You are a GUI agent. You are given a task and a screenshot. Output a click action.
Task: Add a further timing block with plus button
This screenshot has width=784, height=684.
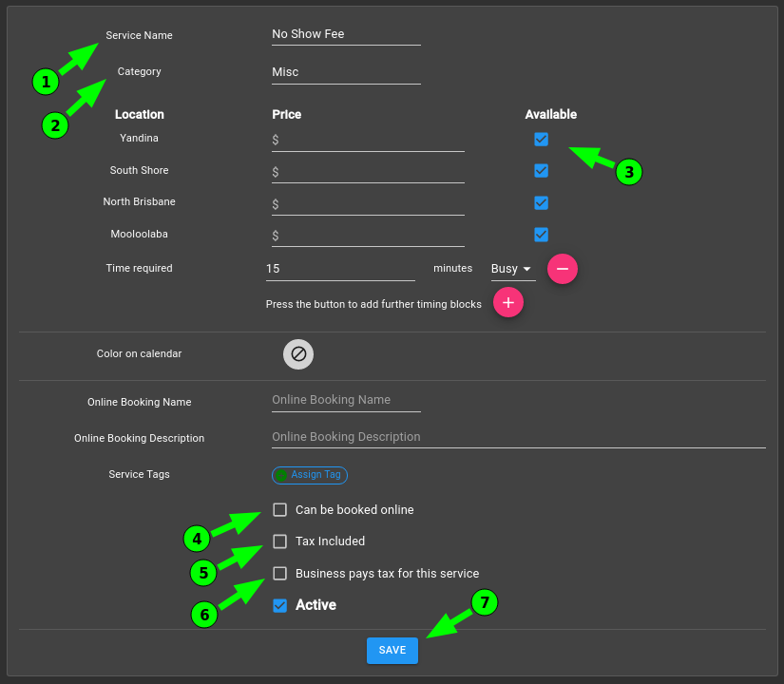click(x=508, y=302)
